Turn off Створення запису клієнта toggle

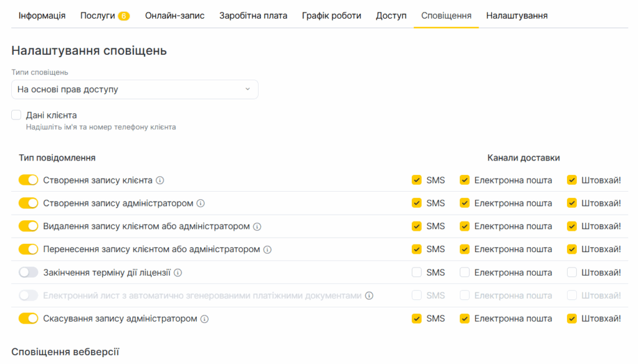[x=28, y=180]
